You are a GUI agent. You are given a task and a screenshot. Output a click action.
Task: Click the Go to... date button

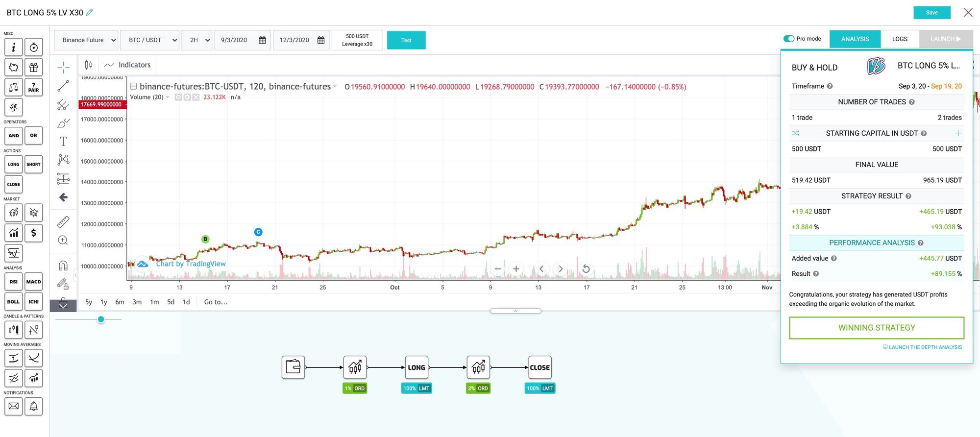(x=216, y=302)
